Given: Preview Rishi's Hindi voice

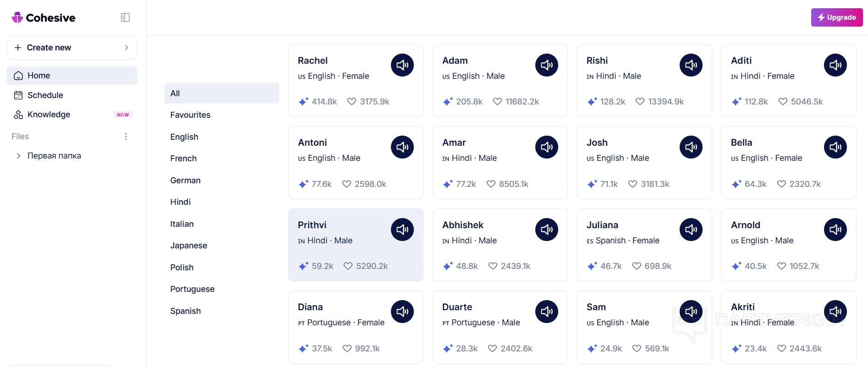Looking at the screenshot, I should [691, 65].
